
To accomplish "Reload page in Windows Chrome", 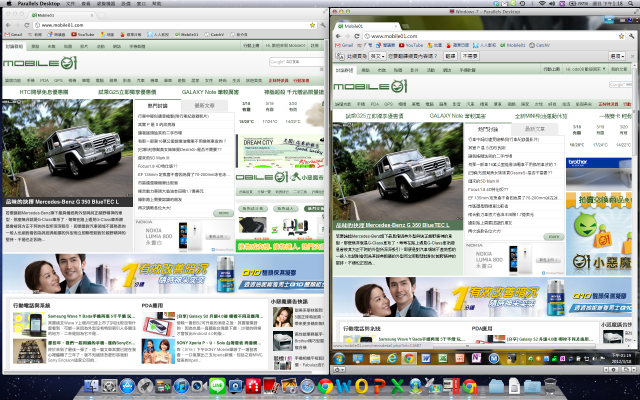I will click(x=357, y=36).
